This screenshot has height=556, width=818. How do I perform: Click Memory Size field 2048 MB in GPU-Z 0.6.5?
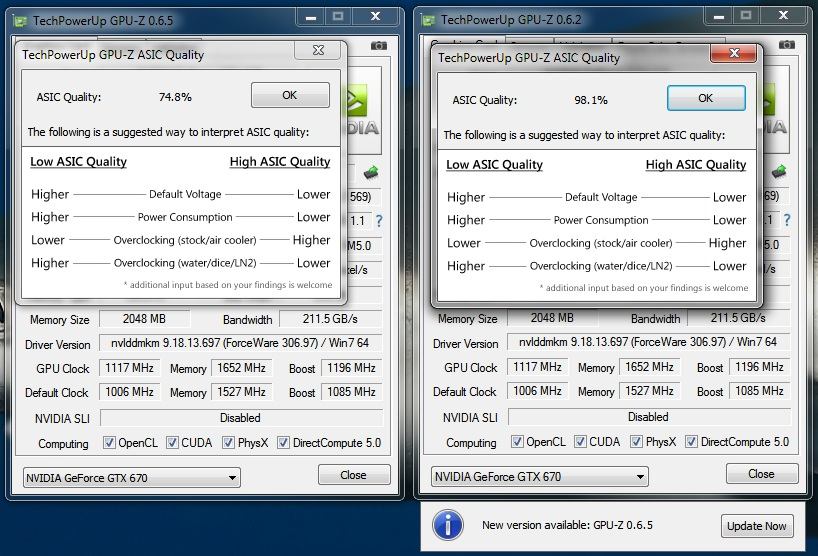(x=145, y=319)
